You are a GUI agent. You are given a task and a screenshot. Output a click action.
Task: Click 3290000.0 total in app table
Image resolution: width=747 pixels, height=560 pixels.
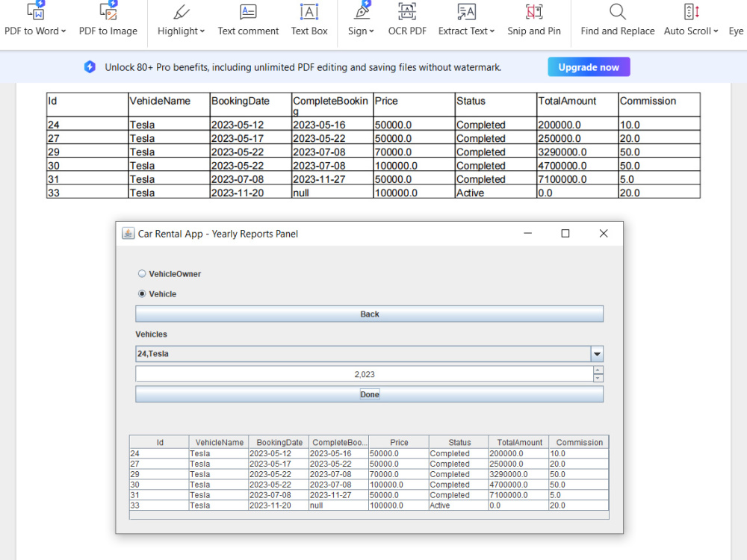(x=518, y=474)
